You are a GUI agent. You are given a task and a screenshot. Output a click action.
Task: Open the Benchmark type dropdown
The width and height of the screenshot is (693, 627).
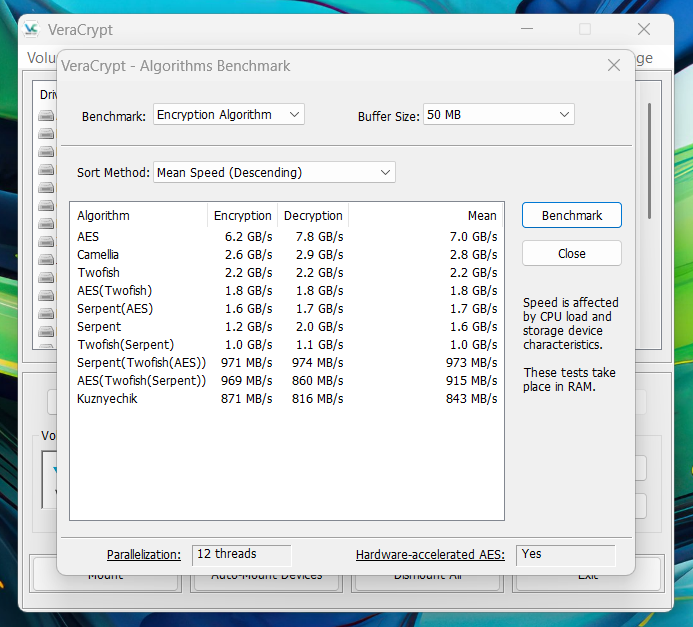pyautogui.click(x=228, y=114)
